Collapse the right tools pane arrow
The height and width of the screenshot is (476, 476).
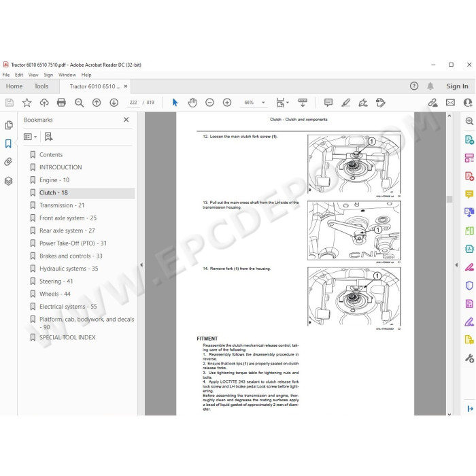tap(456, 265)
